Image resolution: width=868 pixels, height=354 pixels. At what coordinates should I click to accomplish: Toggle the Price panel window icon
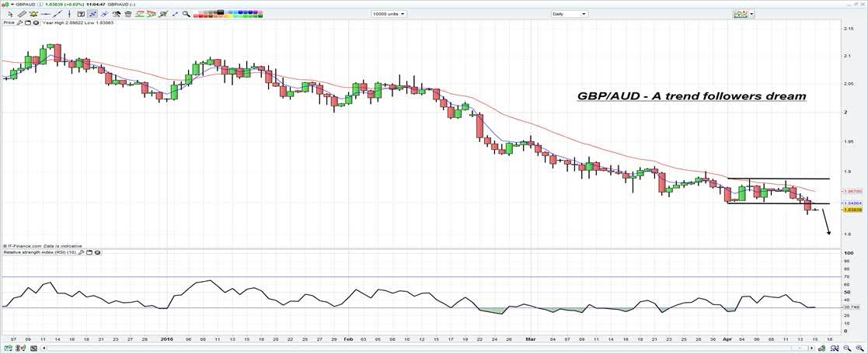point(28,23)
